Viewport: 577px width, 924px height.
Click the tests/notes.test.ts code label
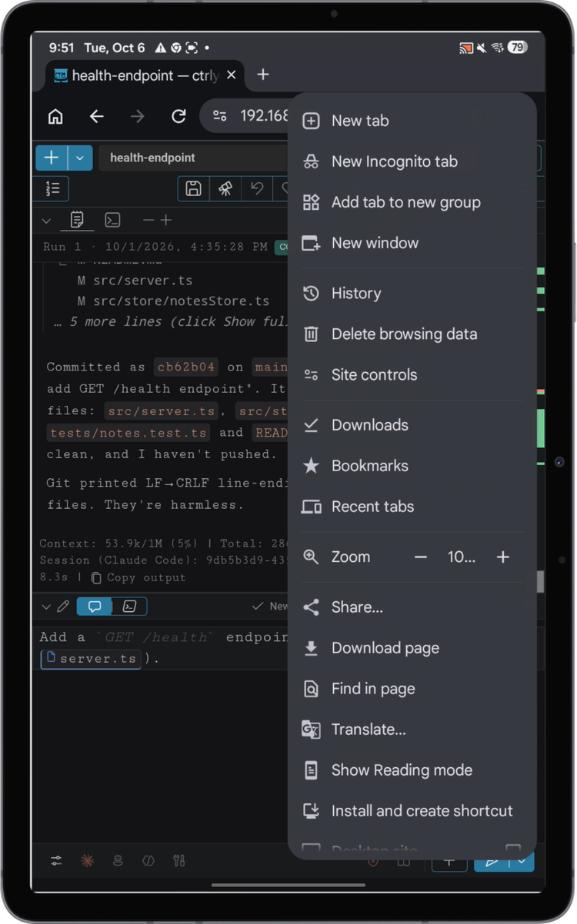tap(128, 433)
